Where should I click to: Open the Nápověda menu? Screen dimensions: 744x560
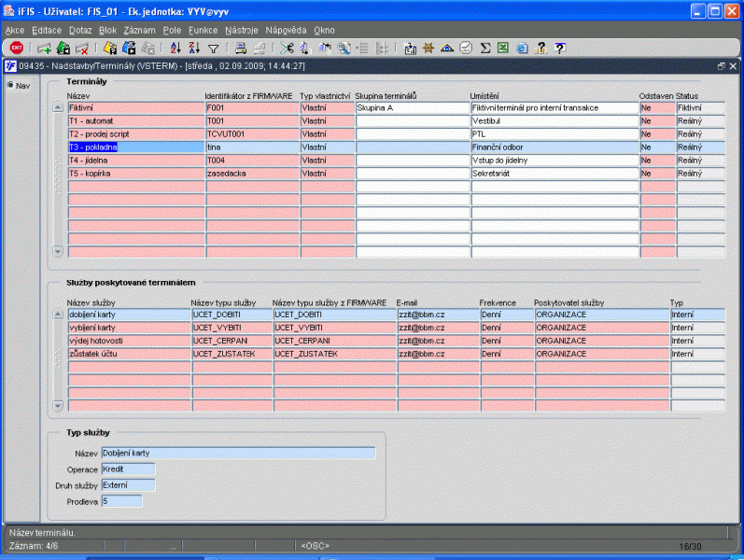286,31
